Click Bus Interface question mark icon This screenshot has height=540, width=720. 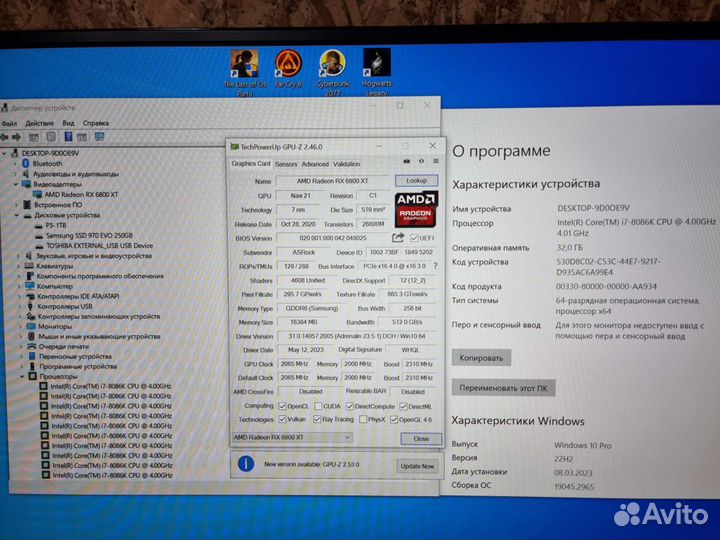[x=435, y=266]
